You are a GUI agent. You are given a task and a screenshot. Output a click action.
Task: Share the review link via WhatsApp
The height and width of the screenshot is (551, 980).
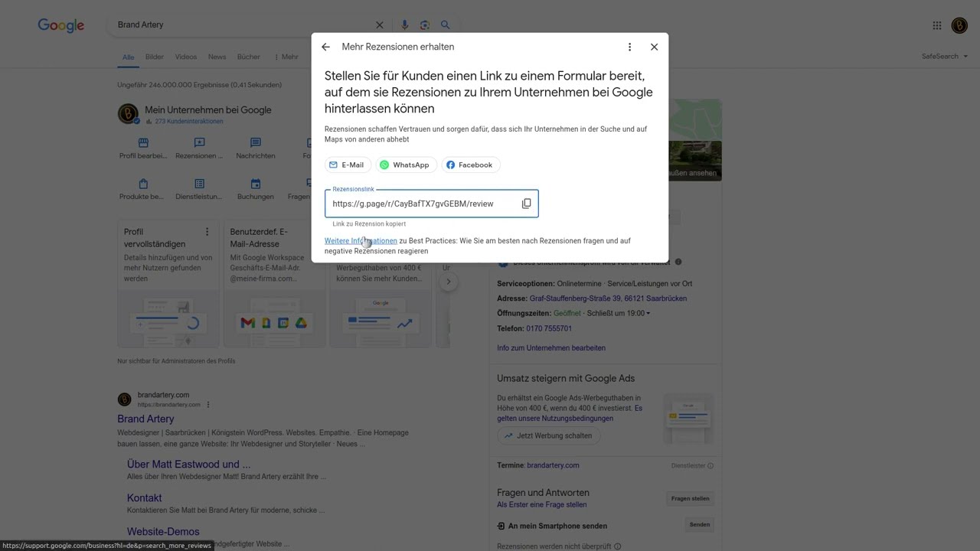[x=406, y=165]
